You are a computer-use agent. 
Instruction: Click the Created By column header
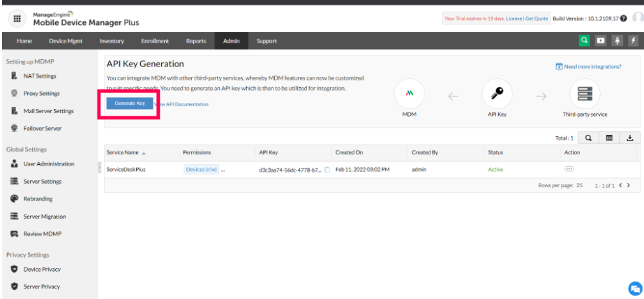click(425, 152)
